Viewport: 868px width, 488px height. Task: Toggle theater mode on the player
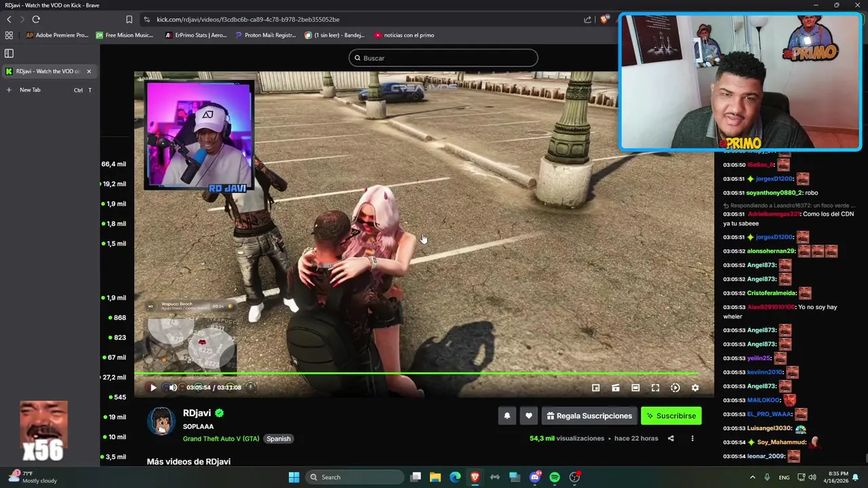635,388
